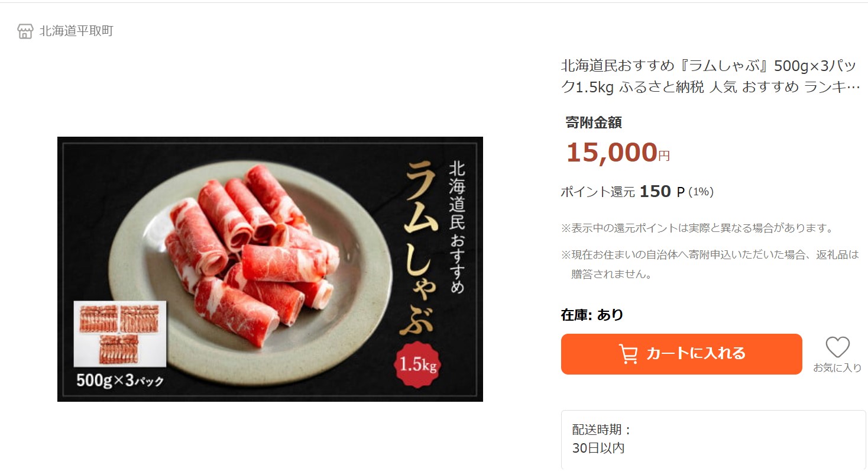This screenshot has width=868, height=471.
Task: View the main lamb shabu product photo
Action: click(x=270, y=269)
